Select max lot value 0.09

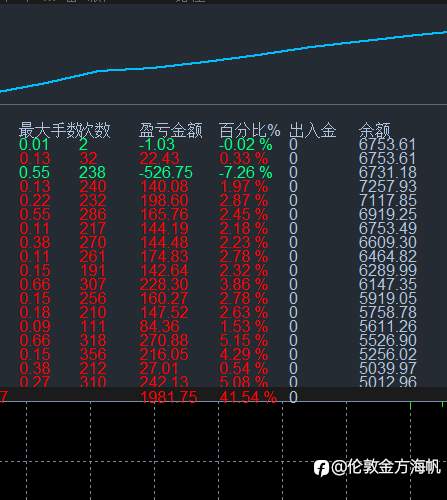(35, 327)
